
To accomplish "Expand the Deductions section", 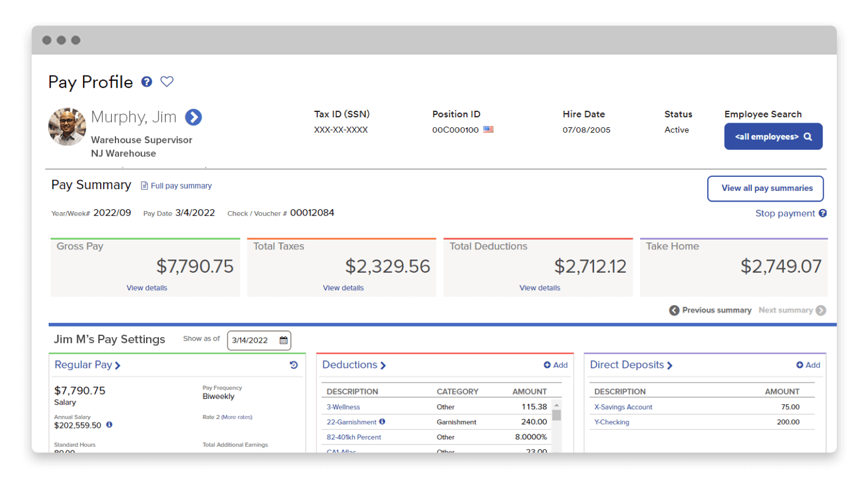I will pos(354,365).
